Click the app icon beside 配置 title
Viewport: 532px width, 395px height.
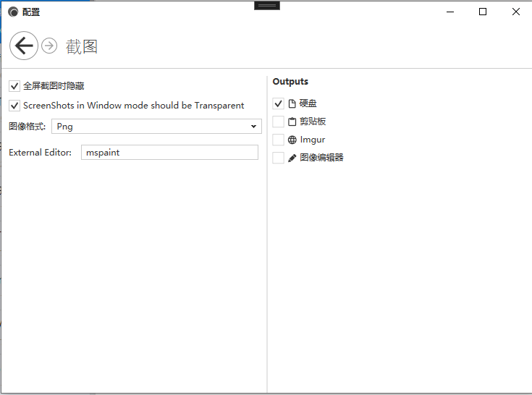coord(13,12)
